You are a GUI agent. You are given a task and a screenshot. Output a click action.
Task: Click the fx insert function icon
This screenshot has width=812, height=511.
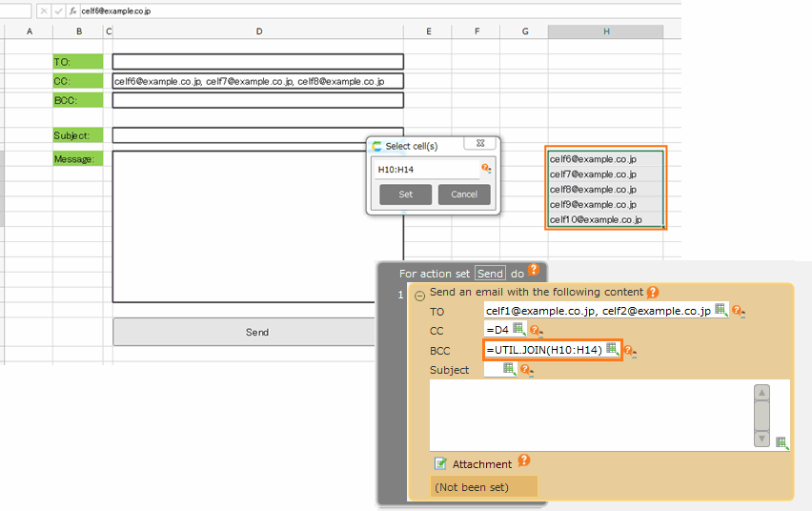click(72, 10)
